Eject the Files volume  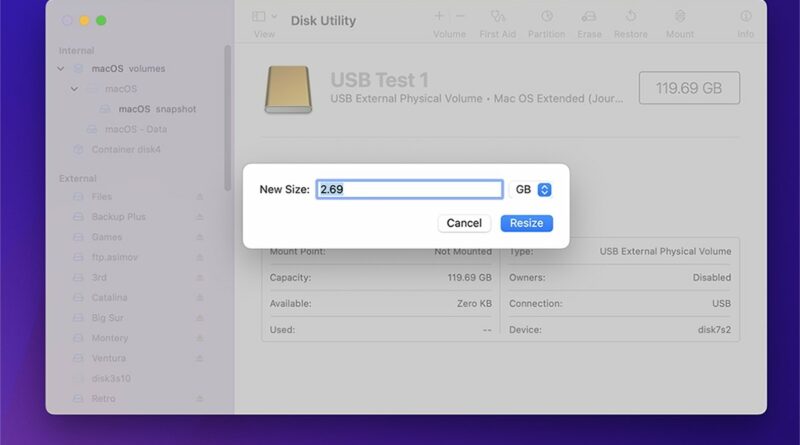pos(200,196)
